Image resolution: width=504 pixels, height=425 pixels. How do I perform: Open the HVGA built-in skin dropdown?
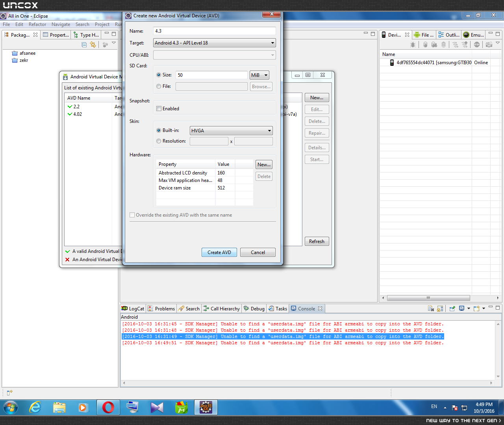(231, 131)
